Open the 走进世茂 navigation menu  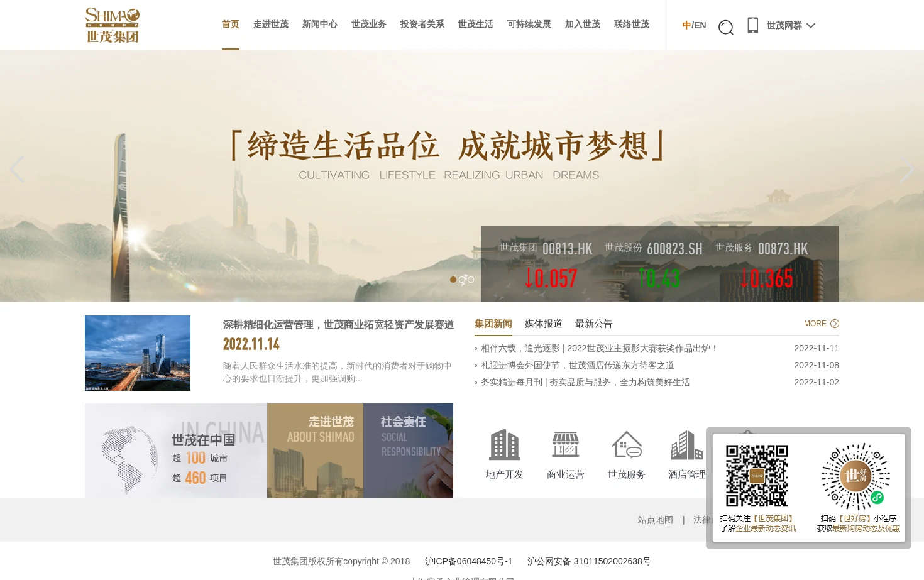[x=271, y=25]
